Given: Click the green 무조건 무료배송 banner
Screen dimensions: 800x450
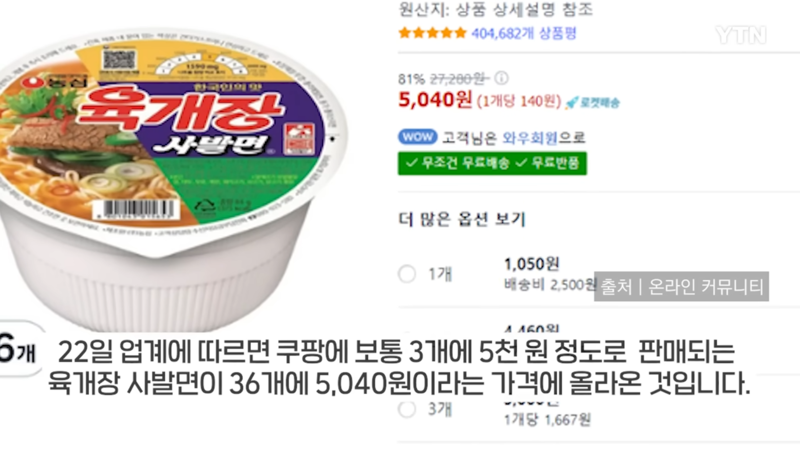Looking at the screenshot, I should [x=492, y=163].
